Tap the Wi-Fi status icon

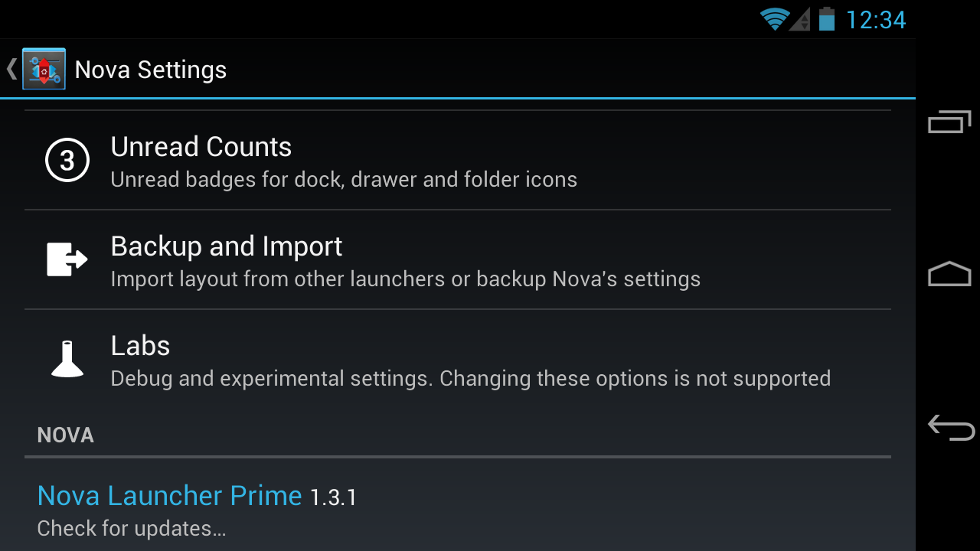[774, 19]
